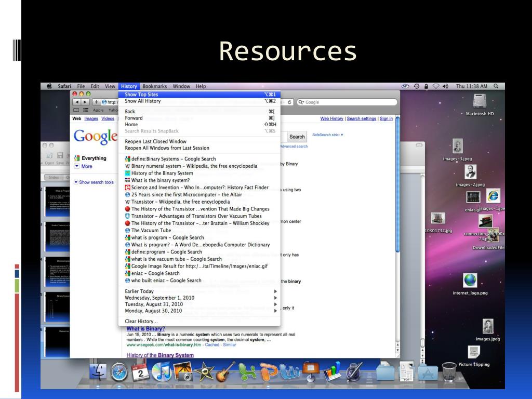Switch to Google Videos link
This screenshot has height=399, width=532.
[108, 118]
